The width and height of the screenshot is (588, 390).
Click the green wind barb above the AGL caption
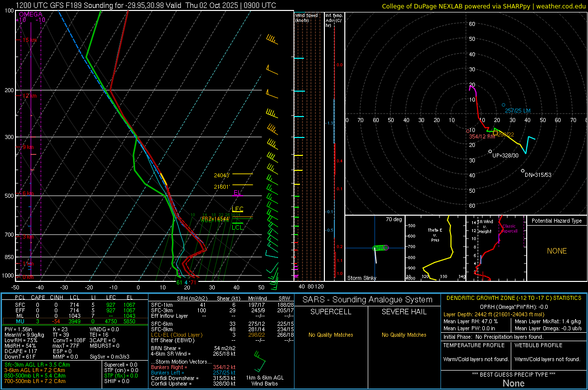tap(260, 361)
